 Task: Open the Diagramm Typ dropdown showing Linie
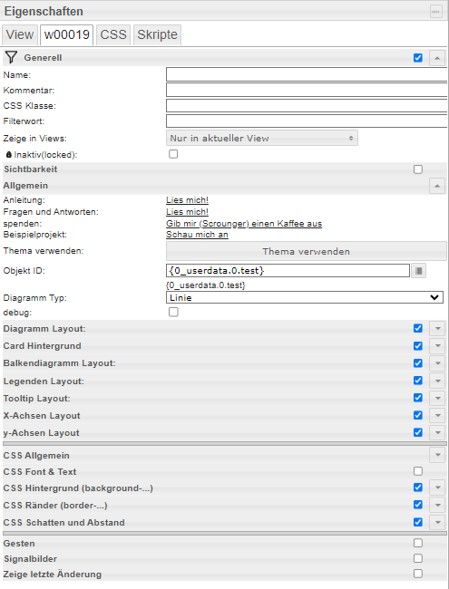304,298
